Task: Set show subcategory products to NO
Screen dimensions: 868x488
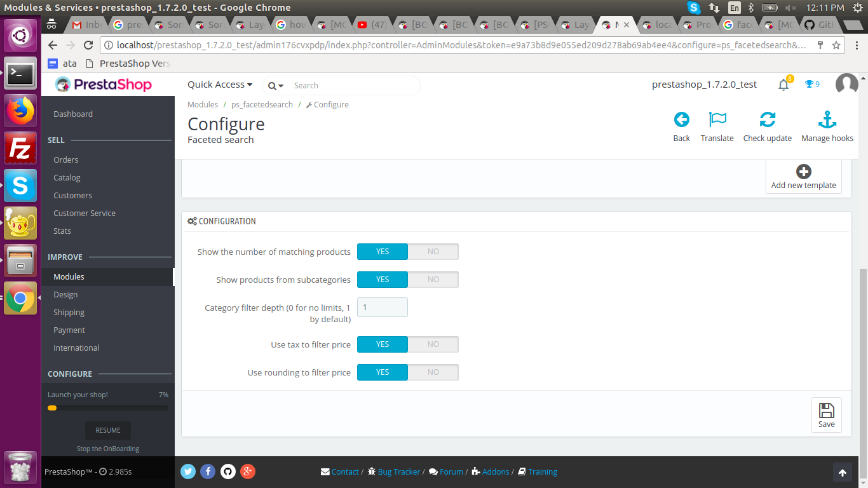Action: [433, 280]
